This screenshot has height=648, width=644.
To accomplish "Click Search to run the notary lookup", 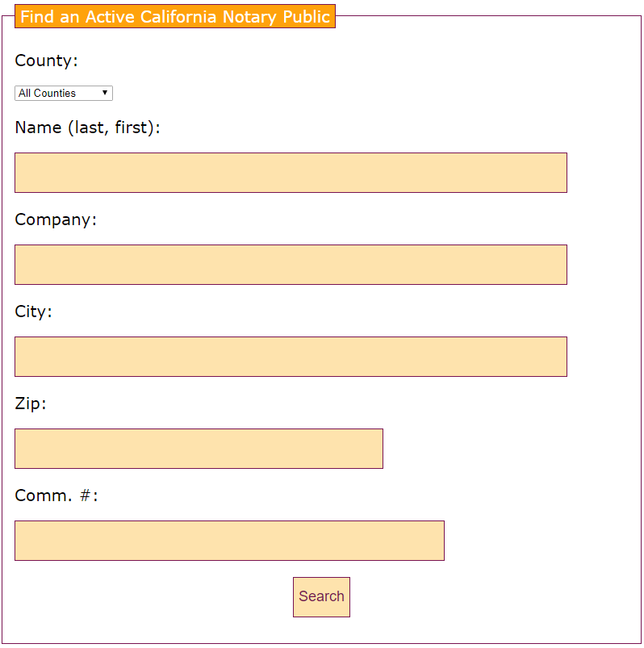I will pyautogui.click(x=321, y=596).
